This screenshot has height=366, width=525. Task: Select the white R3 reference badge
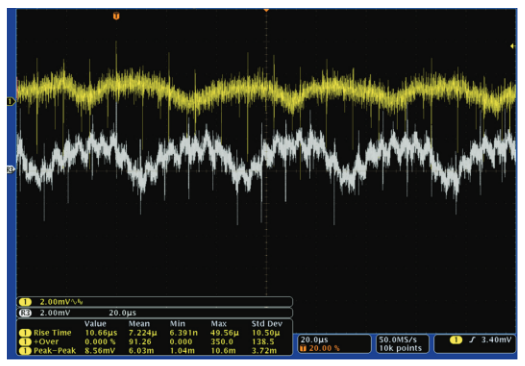tap(25, 313)
